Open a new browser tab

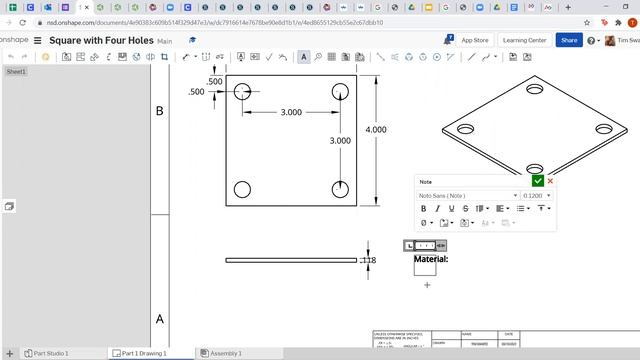[568, 7]
